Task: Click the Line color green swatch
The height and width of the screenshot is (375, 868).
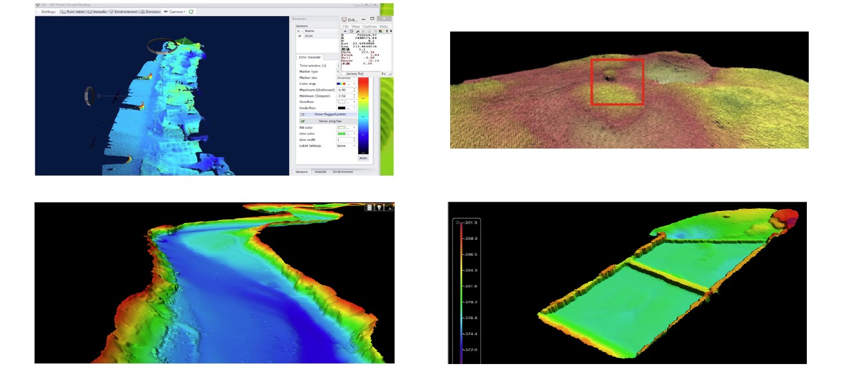Action: [342, 133]
